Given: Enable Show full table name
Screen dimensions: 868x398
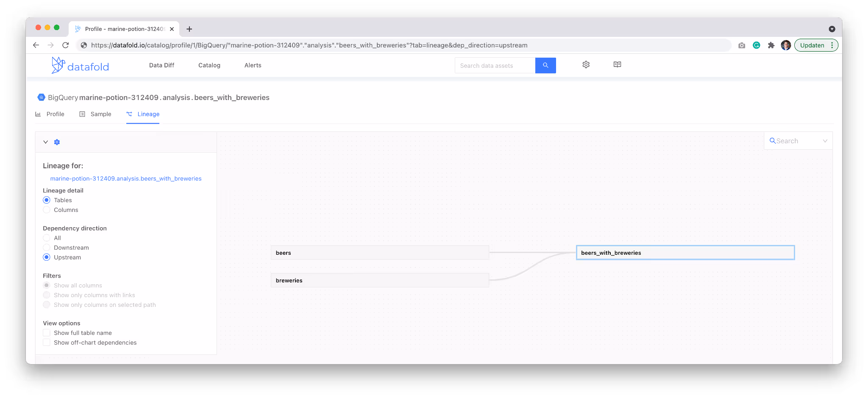Looking at the screenshot, I should [x=47, y=333].
